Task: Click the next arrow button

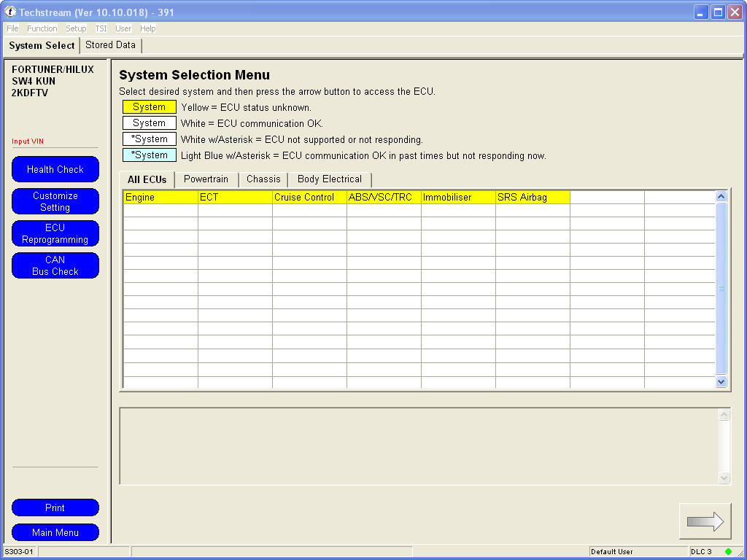Action: (705, 521)
